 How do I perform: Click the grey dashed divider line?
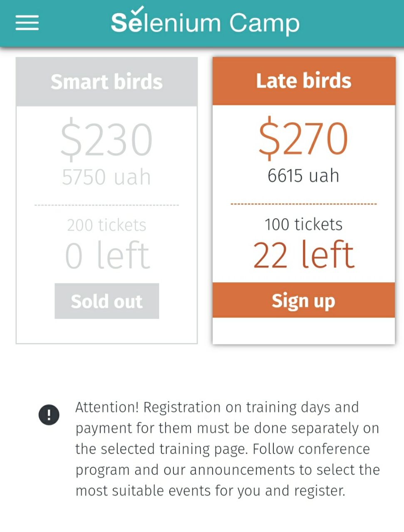107,205
